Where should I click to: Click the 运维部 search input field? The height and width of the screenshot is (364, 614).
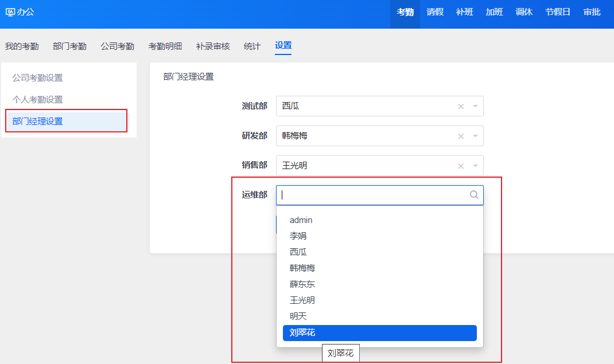[x=373, y=195]
